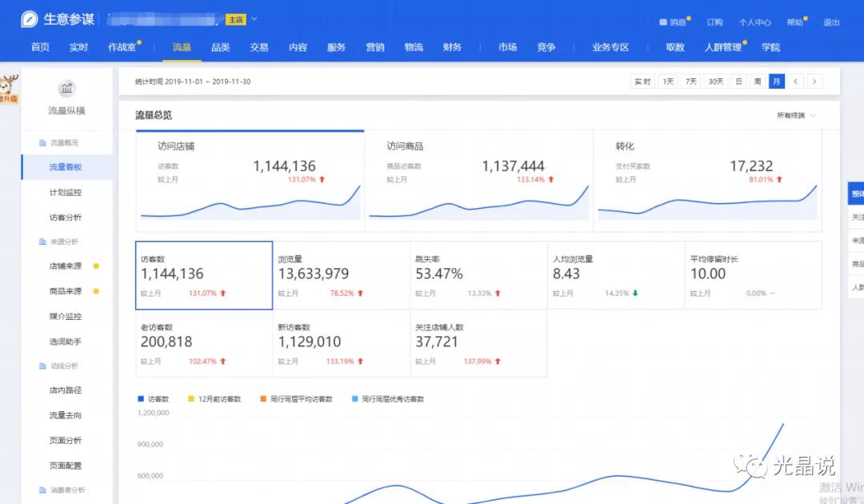Viewport: 864px width, 504px height.
Task: Go to next month with right arrow
Action: [x=814, y=82]
